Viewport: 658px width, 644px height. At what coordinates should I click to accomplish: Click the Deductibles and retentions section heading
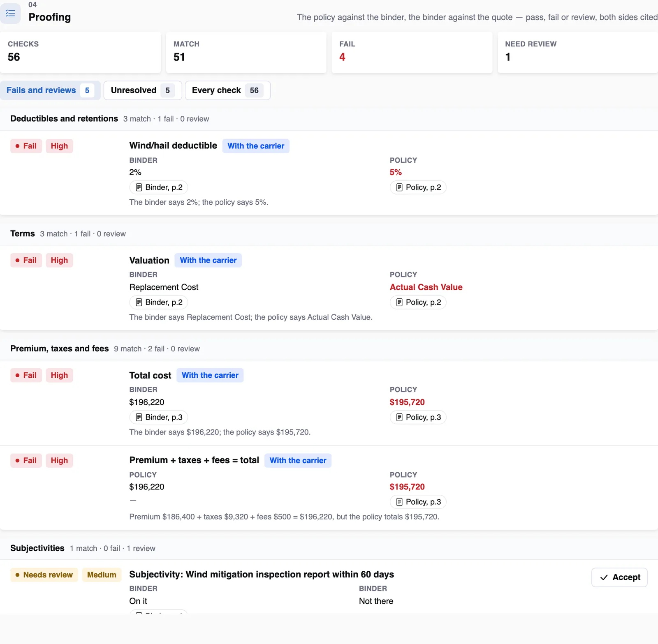pyautogui.click(x=64, y=119)
